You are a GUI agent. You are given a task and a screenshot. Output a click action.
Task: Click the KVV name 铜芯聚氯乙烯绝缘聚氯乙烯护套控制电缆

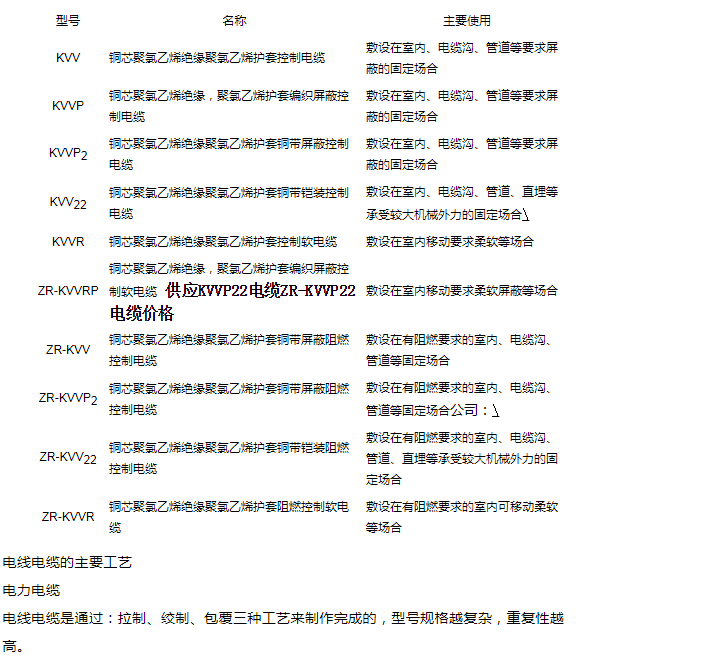[216, 58]
